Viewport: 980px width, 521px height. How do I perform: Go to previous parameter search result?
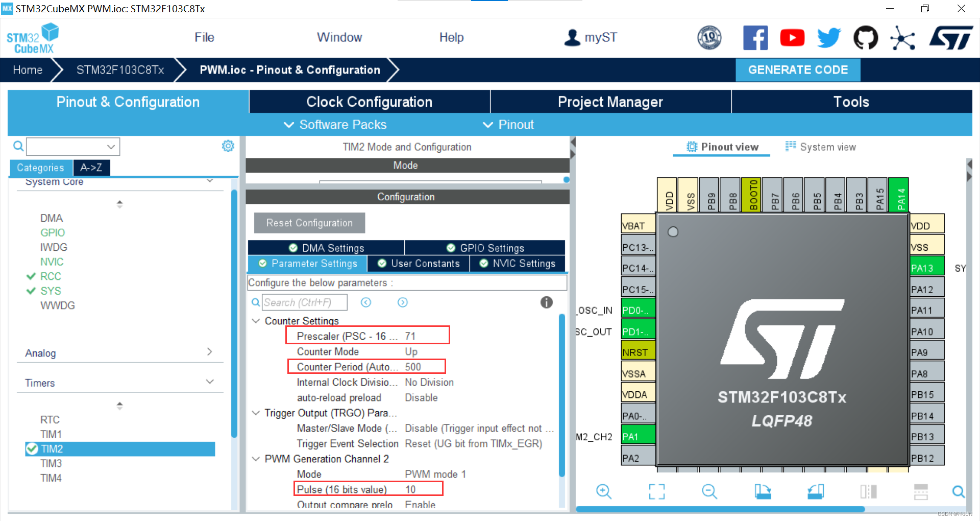tap(366, 302)
